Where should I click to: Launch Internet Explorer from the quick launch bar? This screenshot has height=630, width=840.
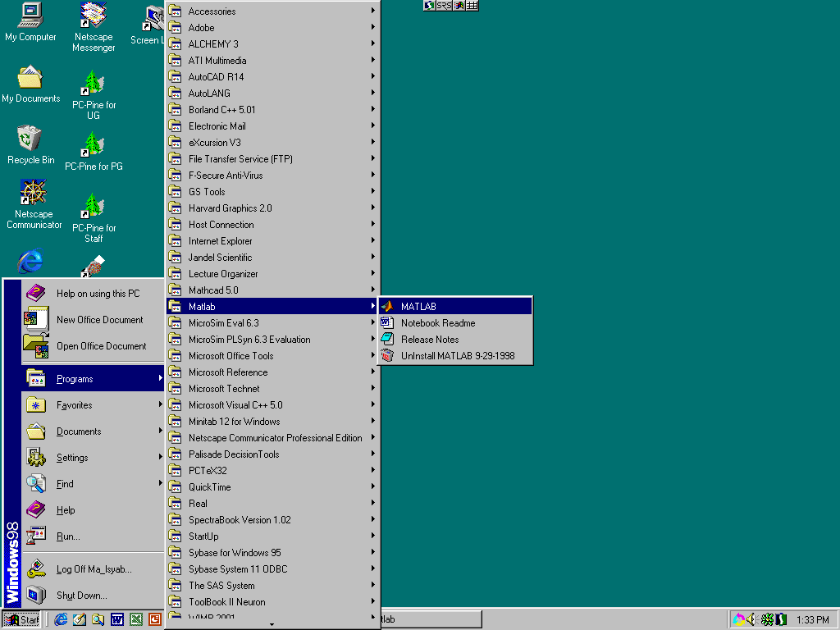click(61, 619)
